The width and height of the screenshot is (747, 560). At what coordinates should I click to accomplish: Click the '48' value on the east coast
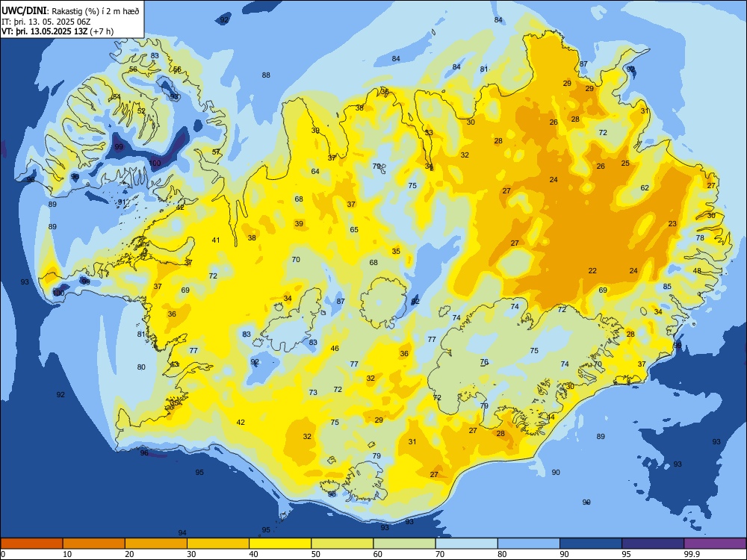[697, 270]
